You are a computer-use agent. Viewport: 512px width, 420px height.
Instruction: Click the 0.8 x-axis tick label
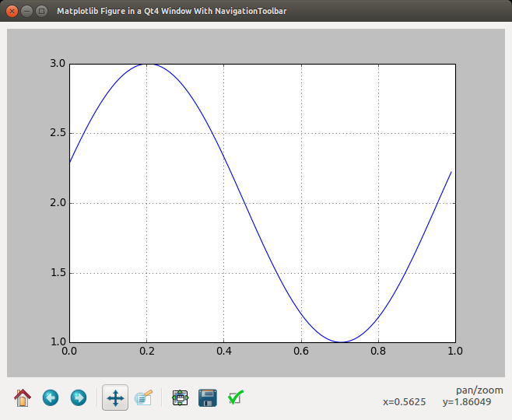pos(378,351)
